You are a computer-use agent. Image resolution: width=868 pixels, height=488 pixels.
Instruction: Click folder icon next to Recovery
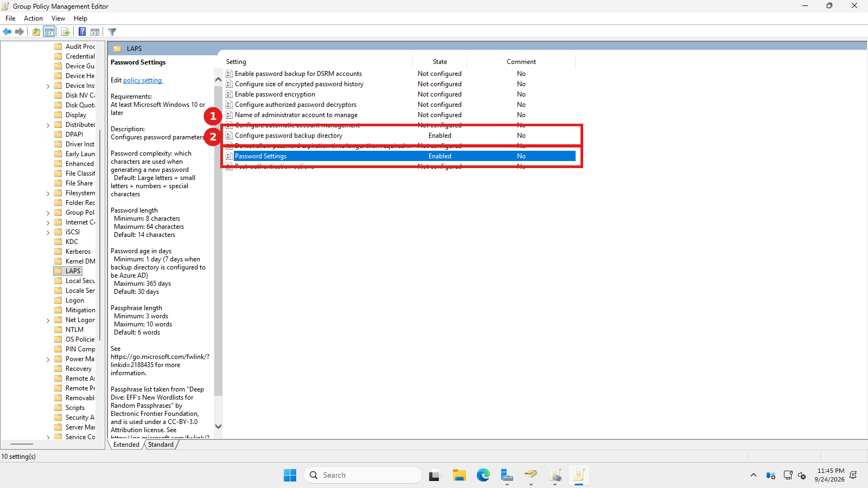pos(58,369)
